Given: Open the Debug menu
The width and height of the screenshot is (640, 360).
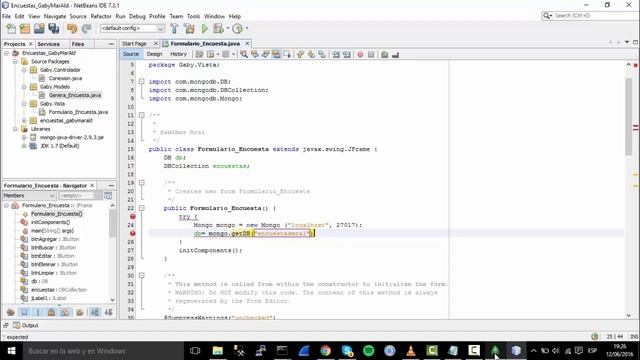Looking at the screenshot, I should tap(137, 16).
